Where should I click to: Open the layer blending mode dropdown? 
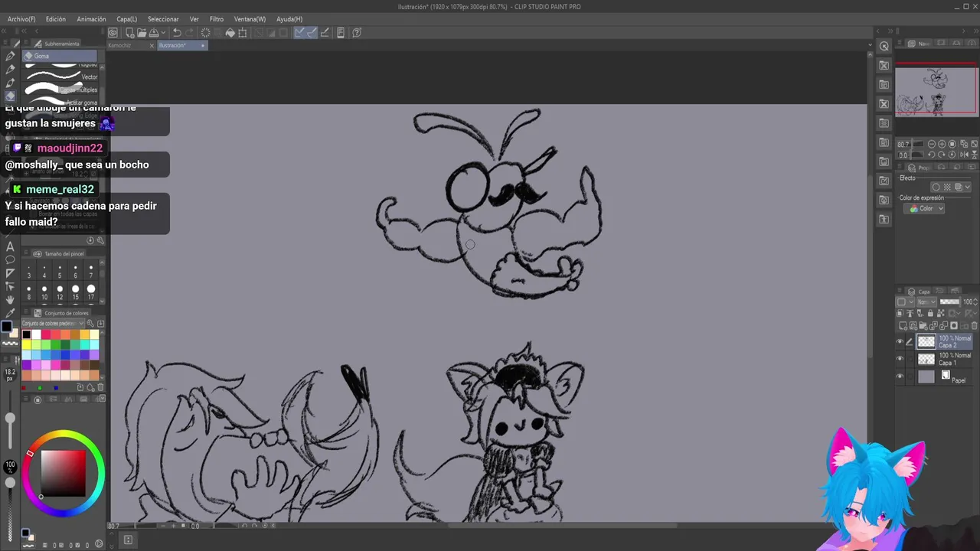click(x=926, y=302)
